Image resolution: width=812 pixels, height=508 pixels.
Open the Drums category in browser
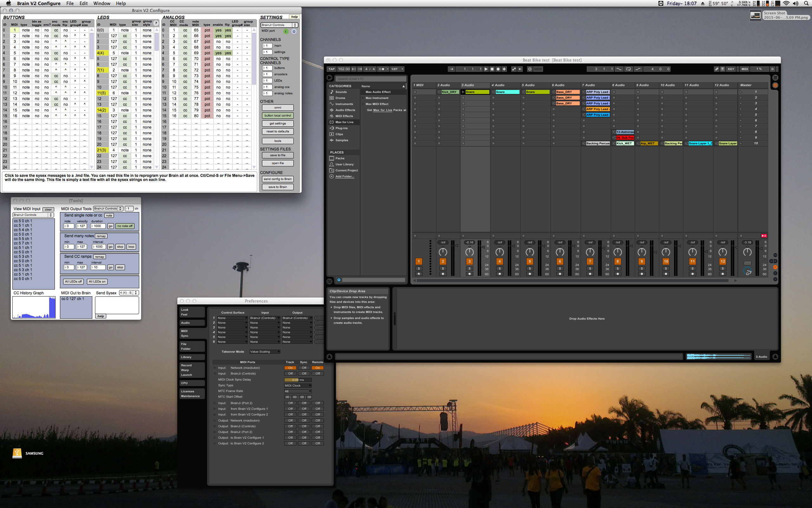click(x=340, y=98)
